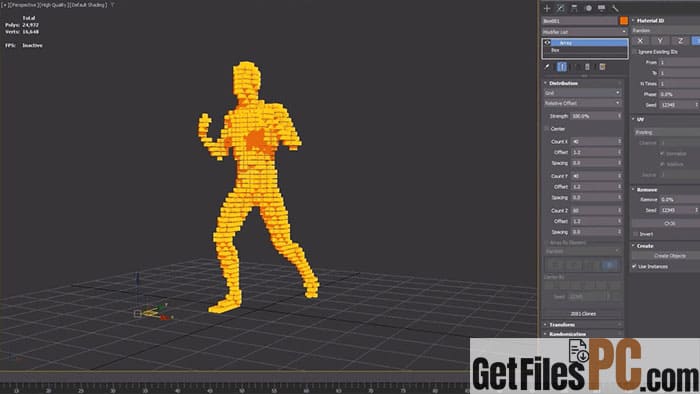Click the viewport filter funnel icon
700x394 pixels.
(112, 5)
